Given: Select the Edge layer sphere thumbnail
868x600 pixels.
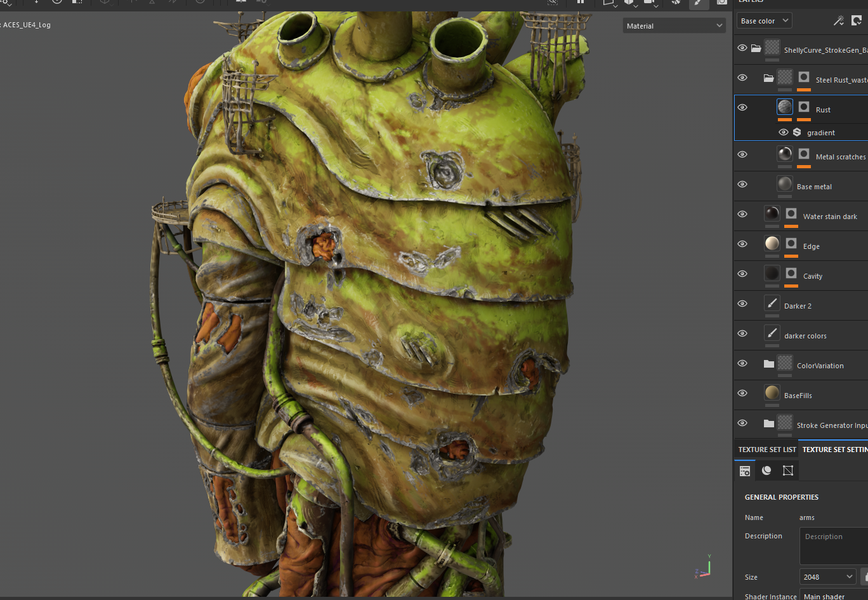Looking at the screenshot, I should pyautogui.click(x=772, y=243).
